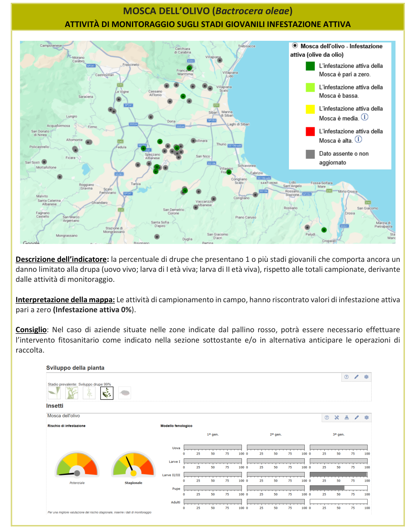413x532 pixels.
Task: Click the Adulti bar for 3ª gen.
Action: tap(338, 502)
